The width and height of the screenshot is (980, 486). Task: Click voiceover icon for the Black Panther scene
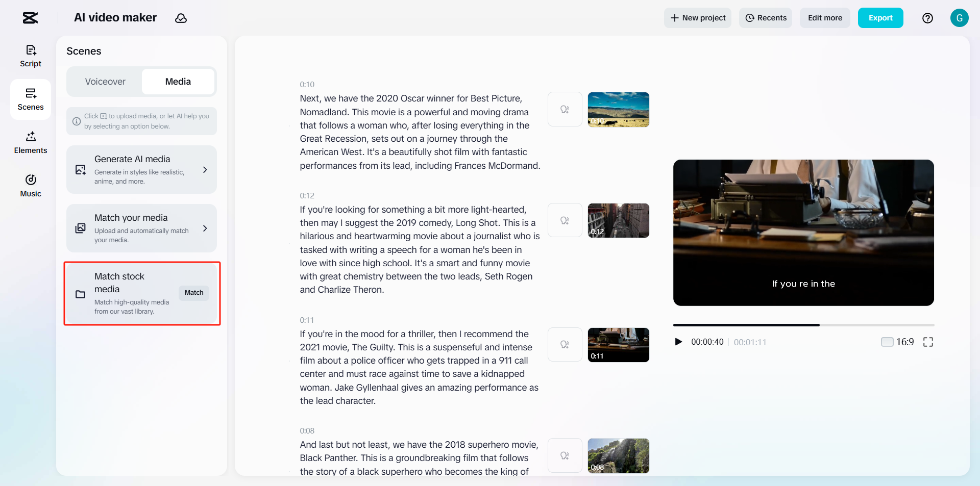point(565,455)
